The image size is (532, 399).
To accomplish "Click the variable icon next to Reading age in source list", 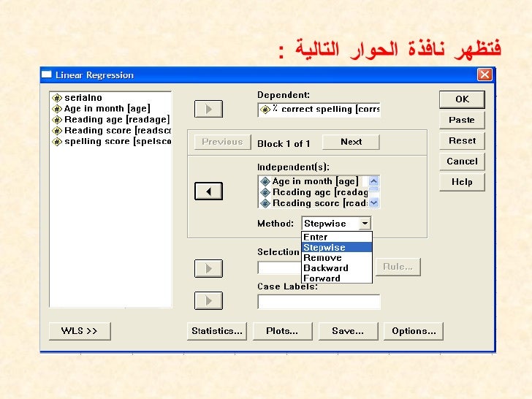I will pos(57,120).
